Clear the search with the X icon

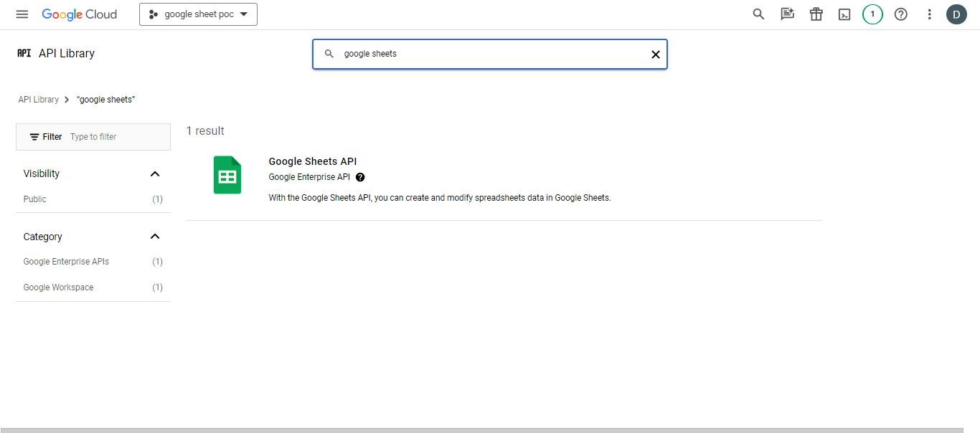pyautogui.click(x=655, y=54)
